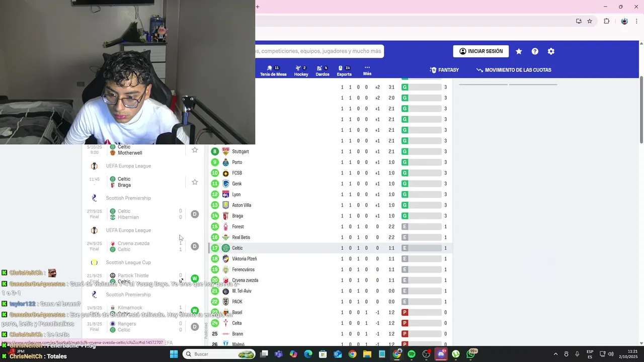Screen dimensions: 644x362
Task: Click the page vertical scrollbar thumb
Action: coord(641,110)
